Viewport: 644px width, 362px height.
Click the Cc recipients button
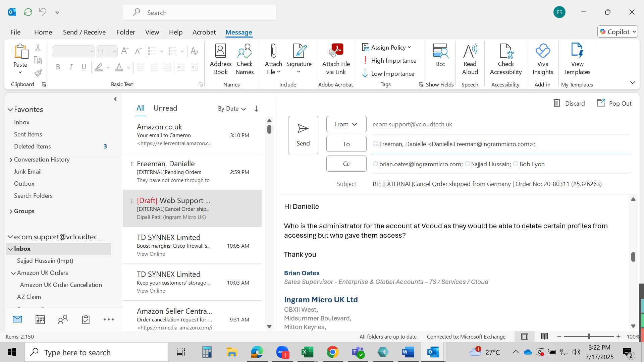pos(346,164)
